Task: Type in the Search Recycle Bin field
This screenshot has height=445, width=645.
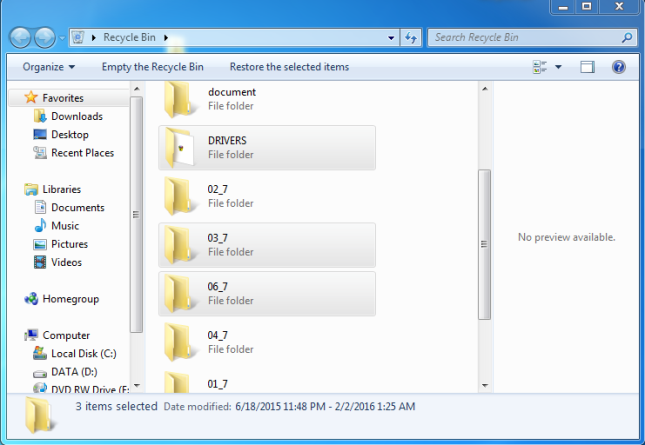Action: (x=525, y=38)
